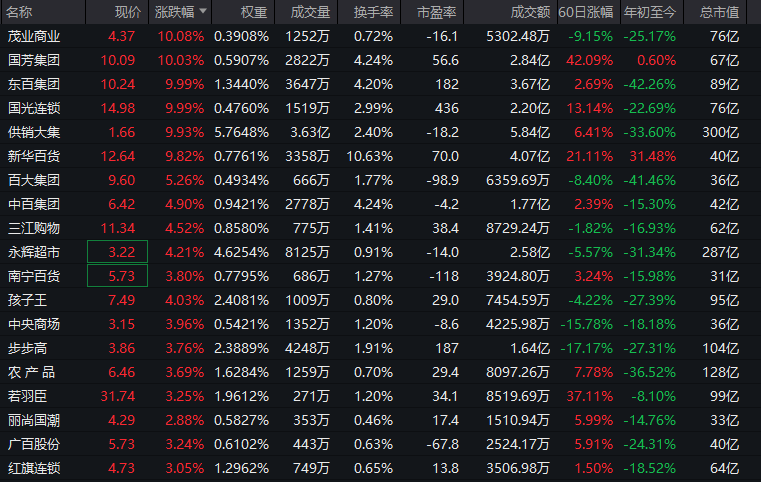
Task: Click the 成交额 column header
Action: pyautogui.click(x=530, y=12)
